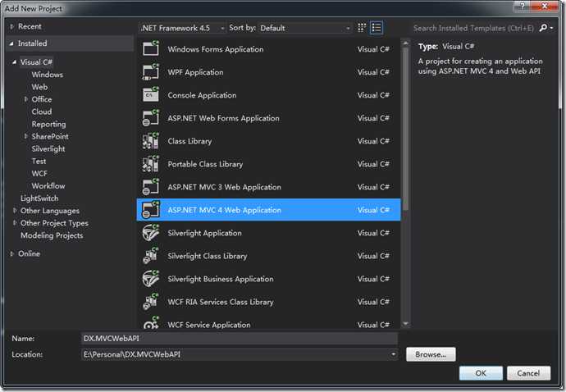Open the Location path dropdown arrow

point(393,354)
